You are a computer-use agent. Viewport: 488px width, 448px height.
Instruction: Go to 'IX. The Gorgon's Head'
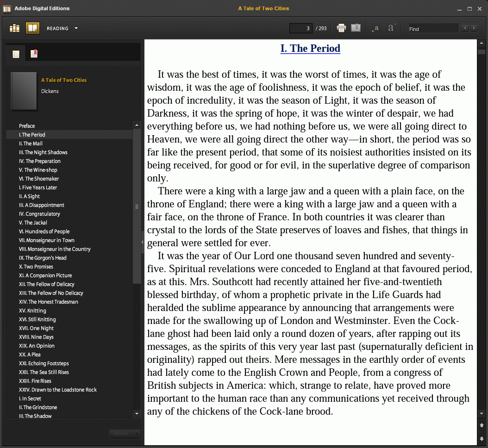pyautogui.click(x=43, y=258)
